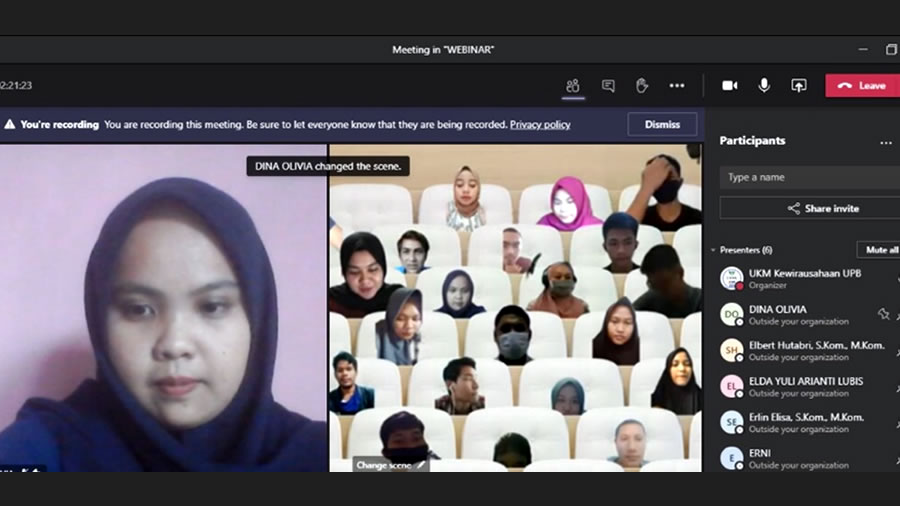Click the pencil icon on Change scene

tap(421, 465)
